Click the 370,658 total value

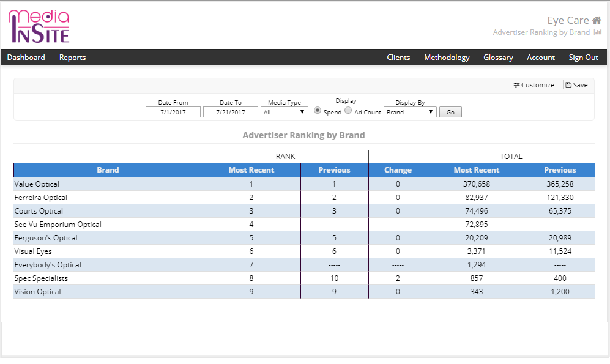pyautogui.click(x=477, y=184)
